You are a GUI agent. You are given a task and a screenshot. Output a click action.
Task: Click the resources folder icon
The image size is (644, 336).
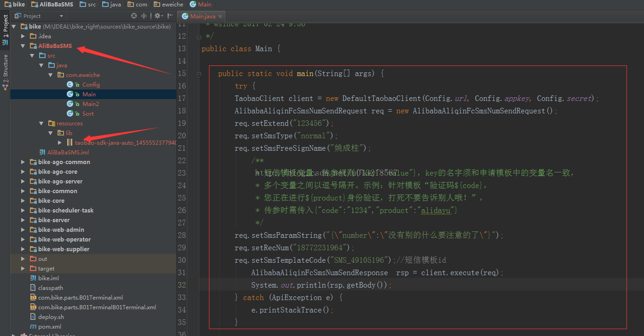point(52,123)
